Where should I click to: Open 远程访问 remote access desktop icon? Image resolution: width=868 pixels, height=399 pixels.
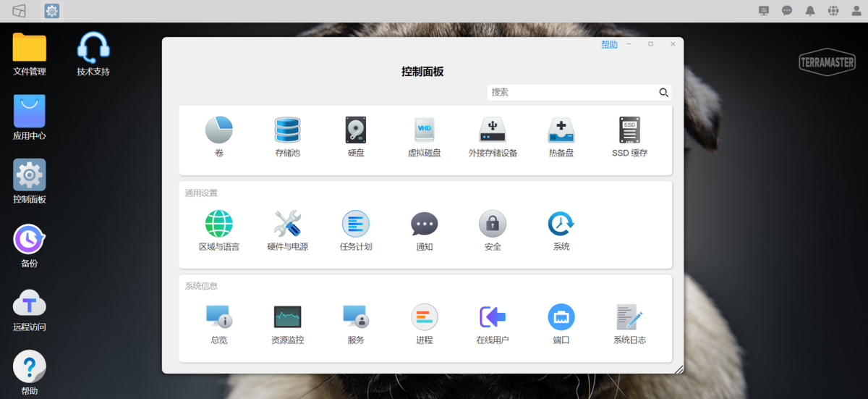[30, 303]
